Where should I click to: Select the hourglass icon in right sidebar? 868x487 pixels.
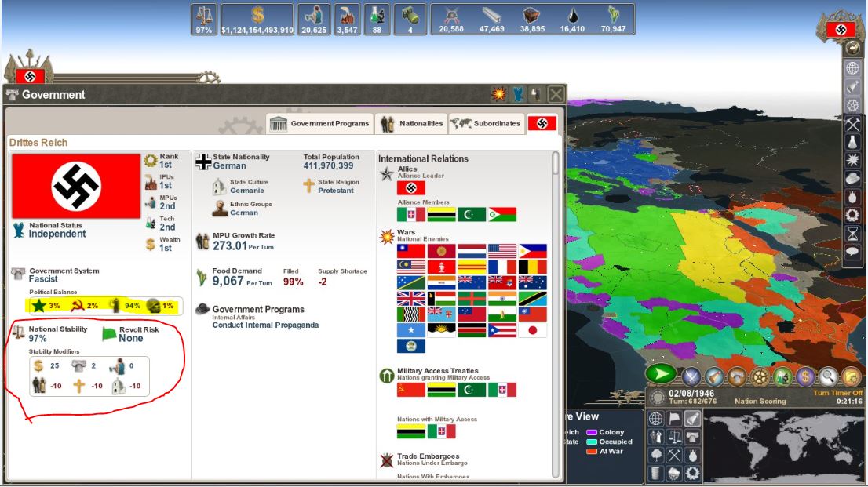[x=852, y=233]
